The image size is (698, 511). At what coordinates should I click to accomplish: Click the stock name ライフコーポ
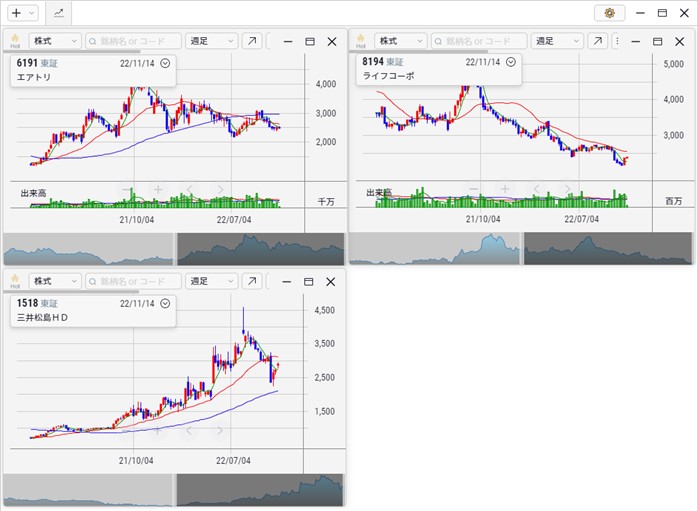389,76
